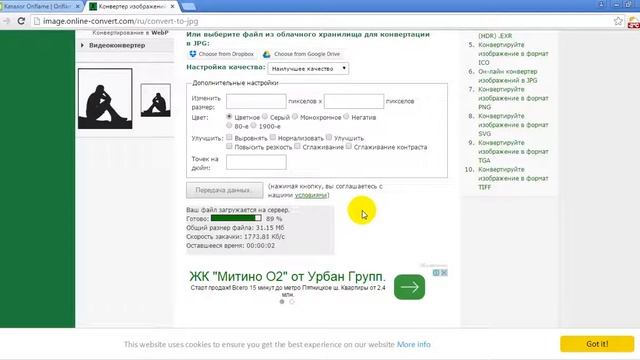Select the second ad carousel dot
Viewport: 640px width, 360px height.
point(291,302)
